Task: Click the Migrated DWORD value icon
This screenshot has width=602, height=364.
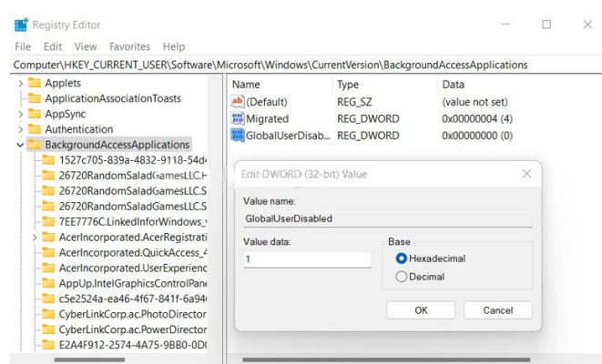Action: click(x=238, y=118)
